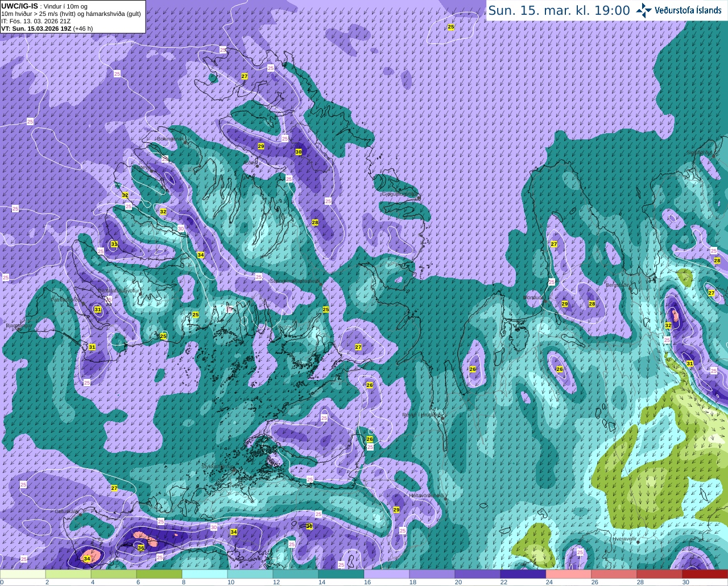Click the legend tick label "16"
The height and width of the screenshot is (586, 728).
click(x=367, y=582)
